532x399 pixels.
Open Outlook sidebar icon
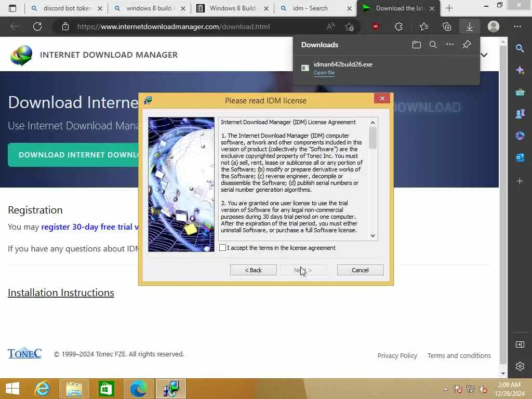coord(520,157)
